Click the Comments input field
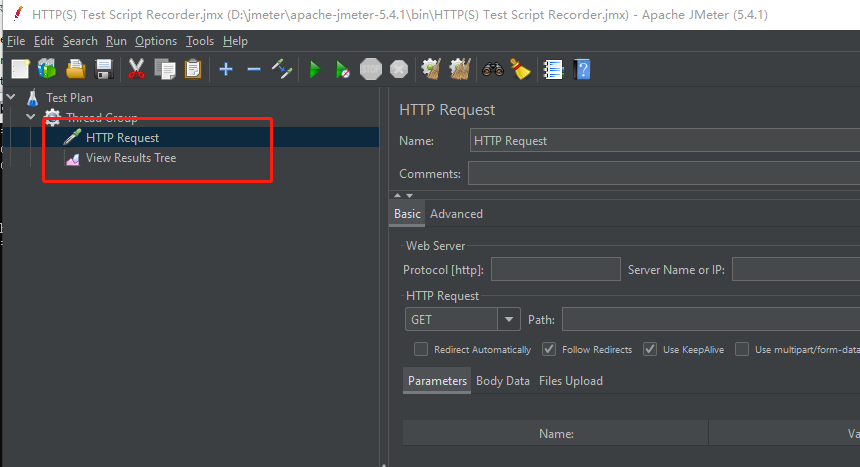Image resolution: width=860 pixels, height=467 pixels. coord(664,173)
